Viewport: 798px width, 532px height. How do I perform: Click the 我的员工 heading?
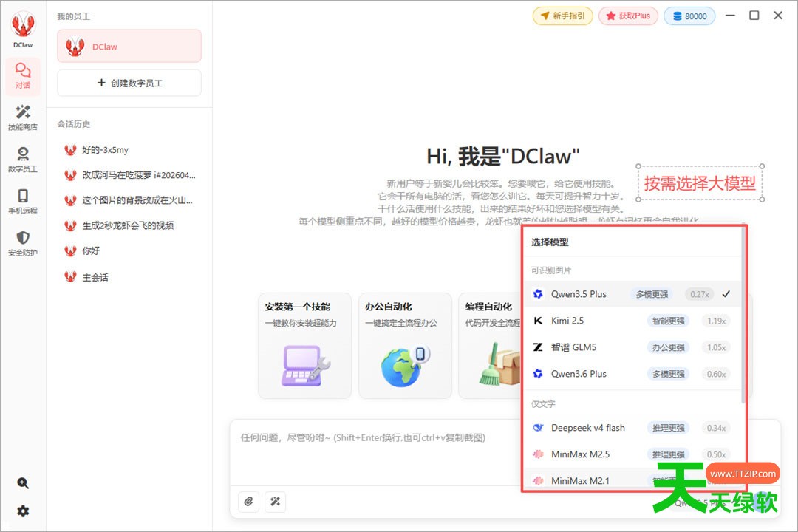tap(74, 16)
